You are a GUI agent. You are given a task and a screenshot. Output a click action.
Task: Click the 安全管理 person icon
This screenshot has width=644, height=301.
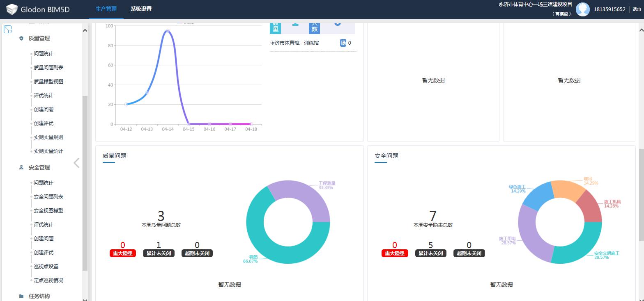(21, 167)
